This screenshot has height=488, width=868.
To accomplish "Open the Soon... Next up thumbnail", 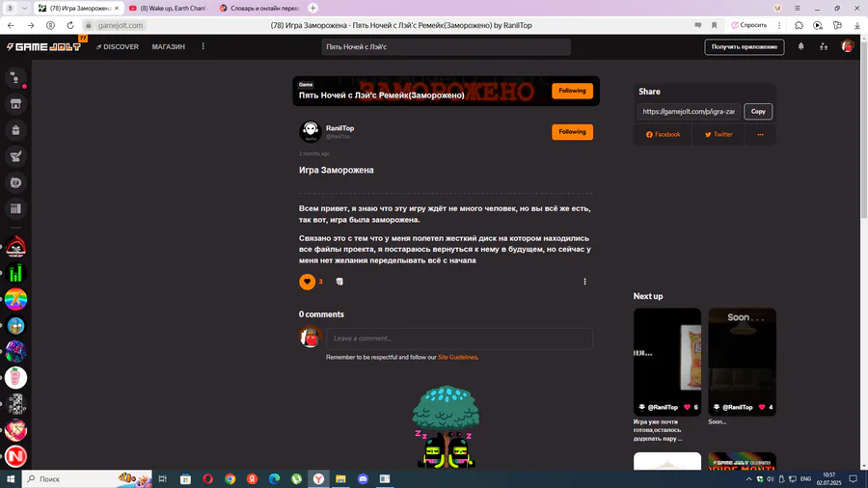I will click(742, 362).
